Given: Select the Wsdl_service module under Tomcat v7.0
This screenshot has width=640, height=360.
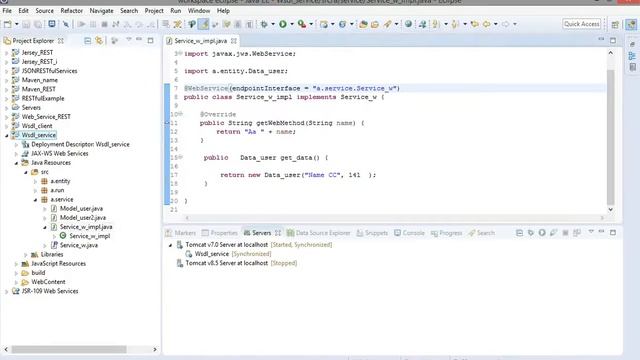Looking at the screenshot, I should click(211, 254).
